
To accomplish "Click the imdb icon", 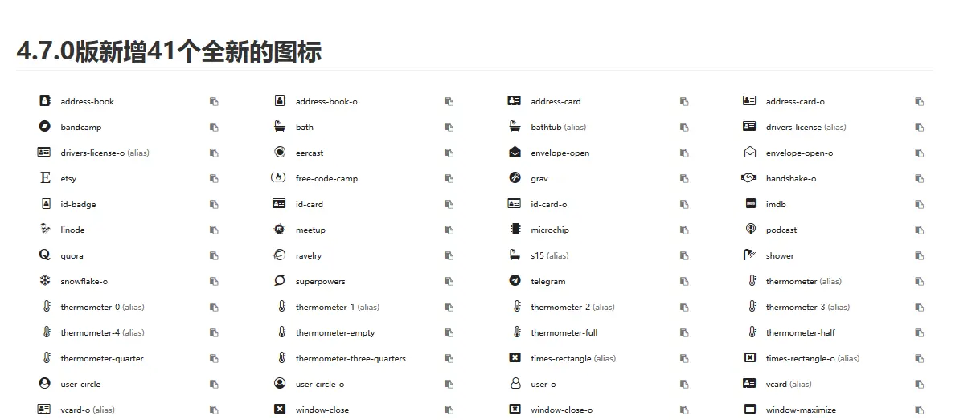I will coord(751,204).
